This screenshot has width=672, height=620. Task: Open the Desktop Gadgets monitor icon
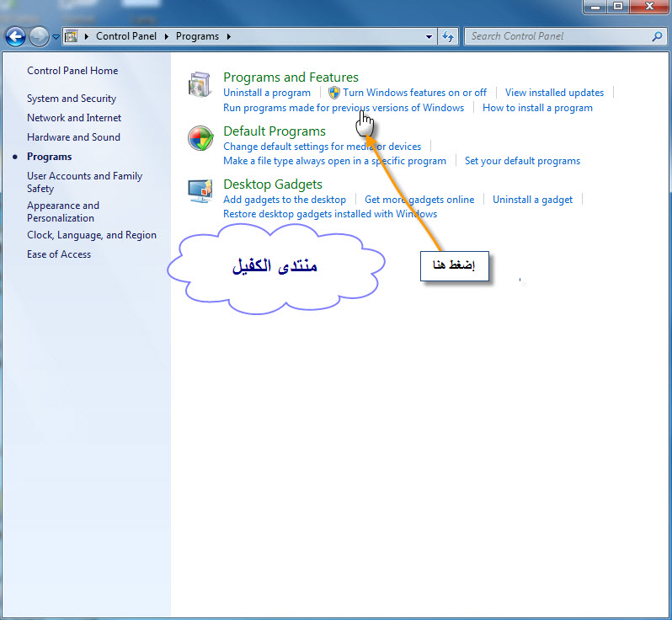200,192
